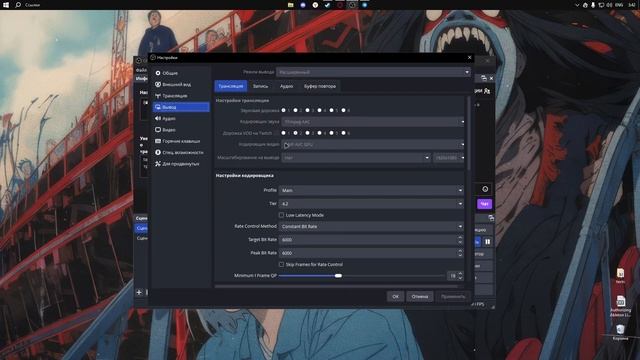Click OK to confirm settings

[x=395, y=297]
